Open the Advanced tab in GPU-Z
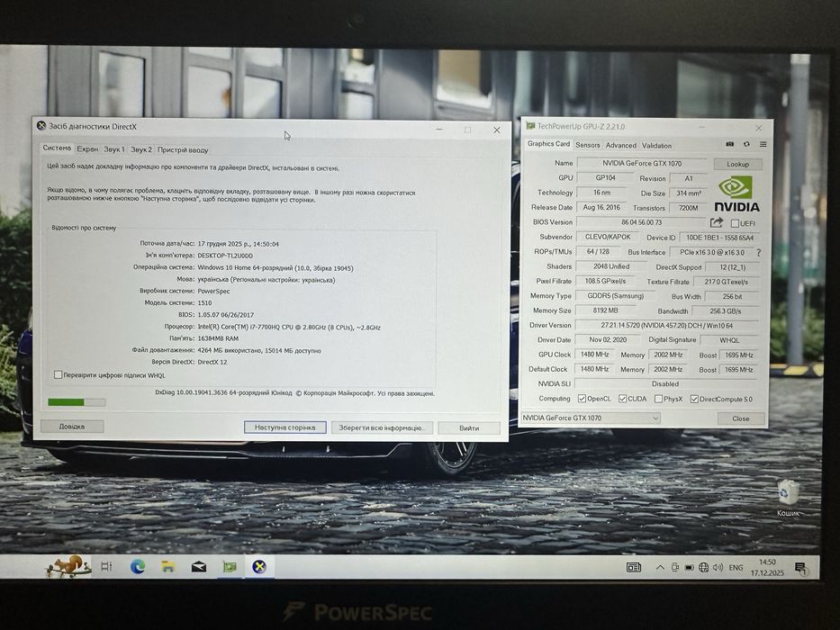 (621, 145)
